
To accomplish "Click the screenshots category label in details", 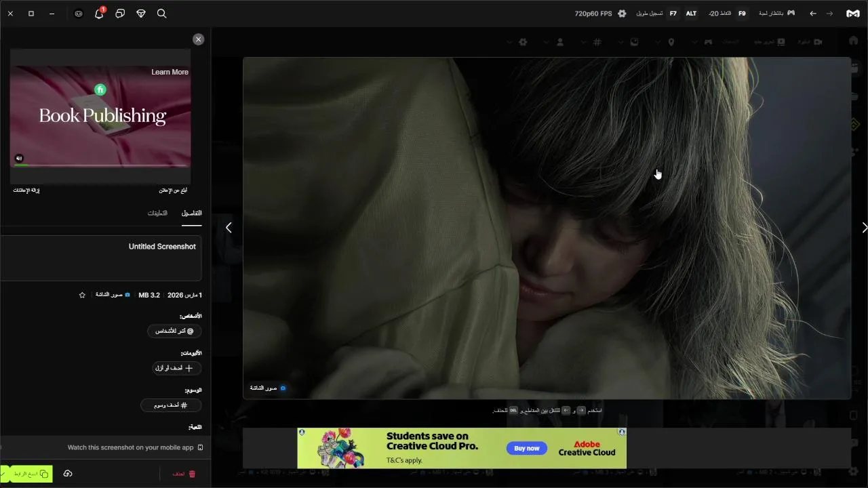I will click(x=113, y=296).
